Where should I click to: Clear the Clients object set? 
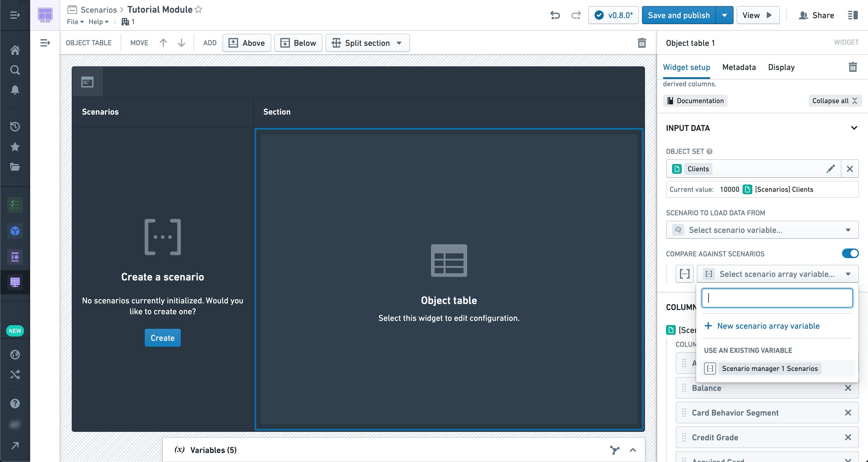pos(850,169)
